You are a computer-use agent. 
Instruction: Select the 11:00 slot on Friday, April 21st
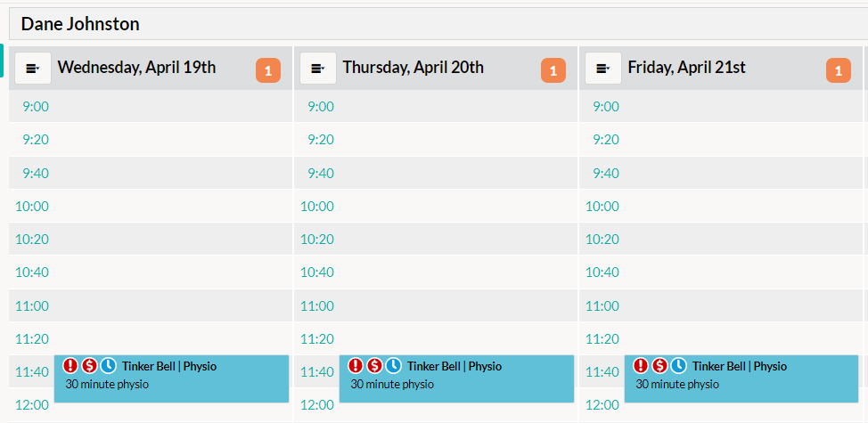click(x=721, y=305)
